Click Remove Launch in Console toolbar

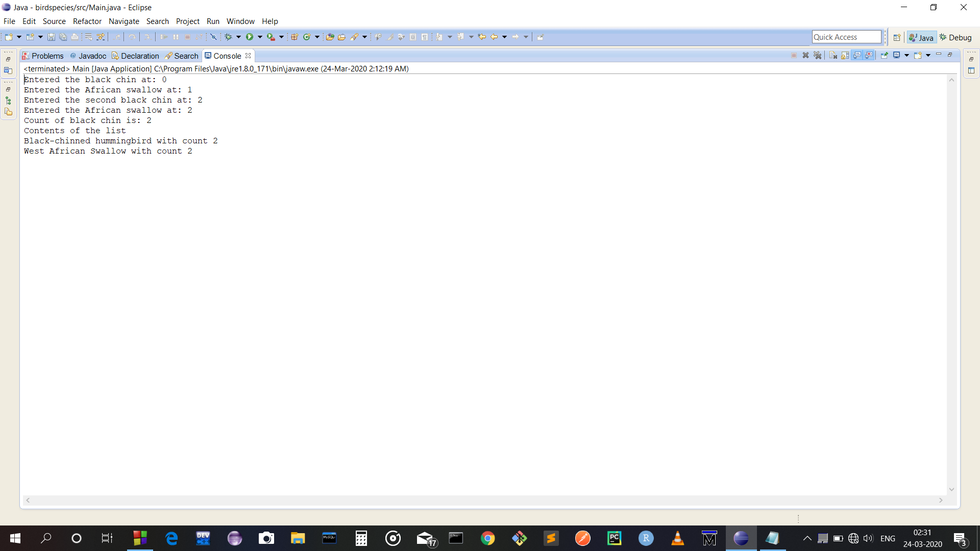pos(805,55)
